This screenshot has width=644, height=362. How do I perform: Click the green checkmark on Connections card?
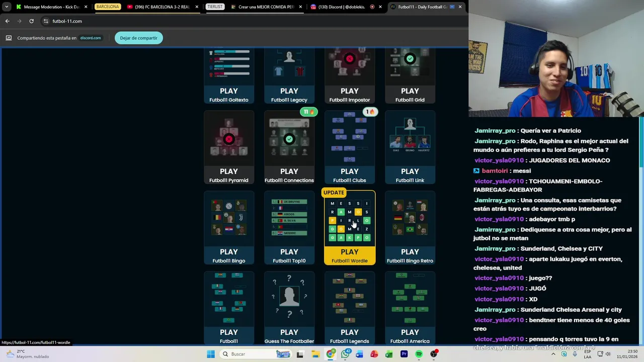click(289, 139)
